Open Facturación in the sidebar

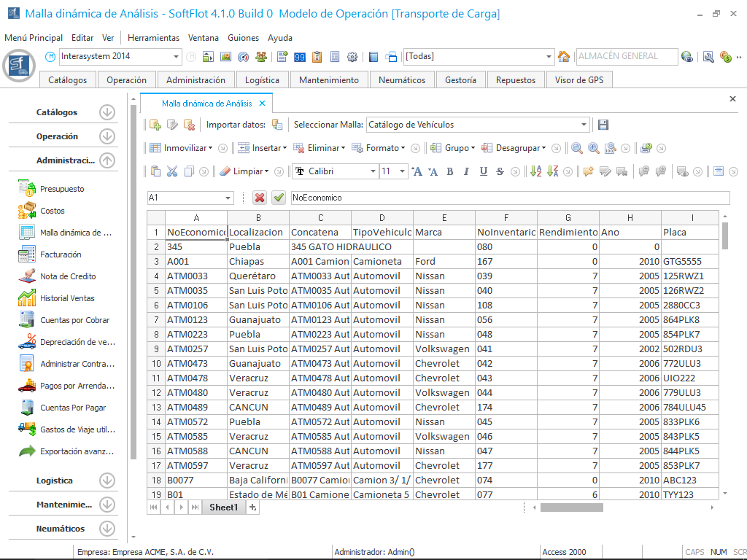point(61,254)
